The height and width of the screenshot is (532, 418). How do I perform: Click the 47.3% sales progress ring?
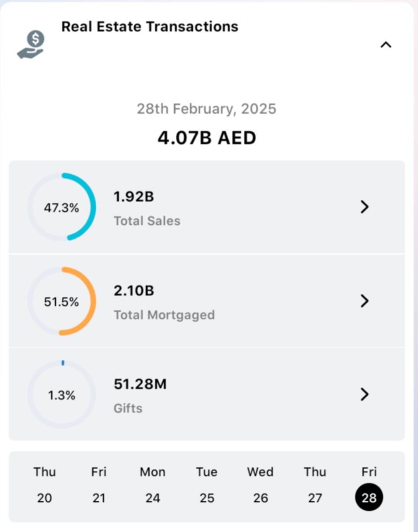[61, 207]
